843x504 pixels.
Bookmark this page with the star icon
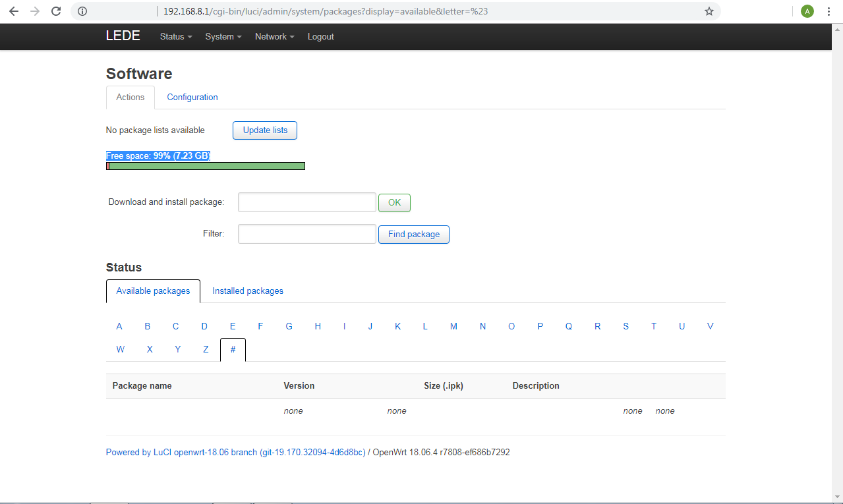click(709, 11)
